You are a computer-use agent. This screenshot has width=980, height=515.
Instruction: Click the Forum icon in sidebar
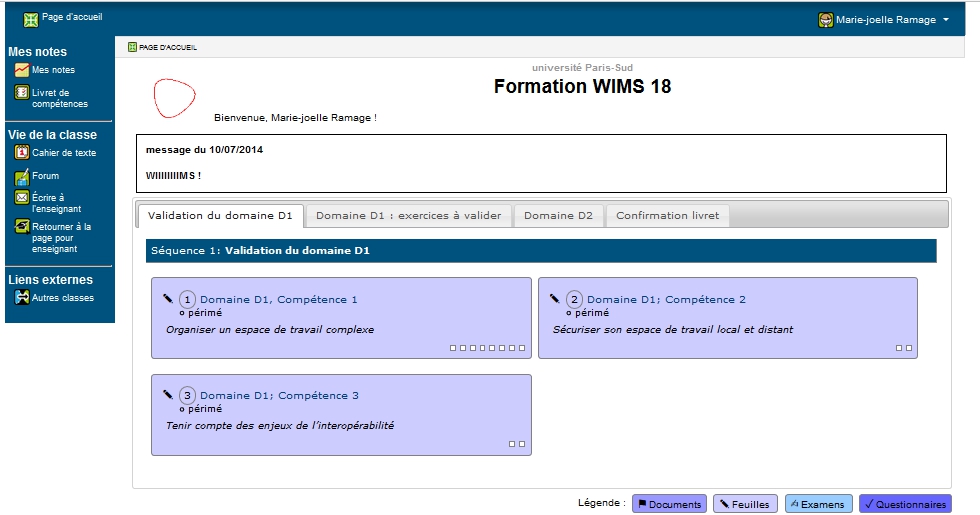21,176
